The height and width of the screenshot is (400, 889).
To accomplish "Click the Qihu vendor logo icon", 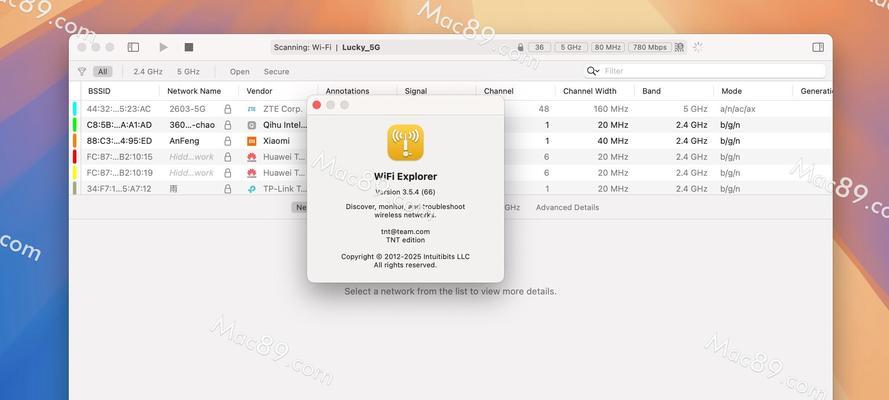I will (252, 125).
